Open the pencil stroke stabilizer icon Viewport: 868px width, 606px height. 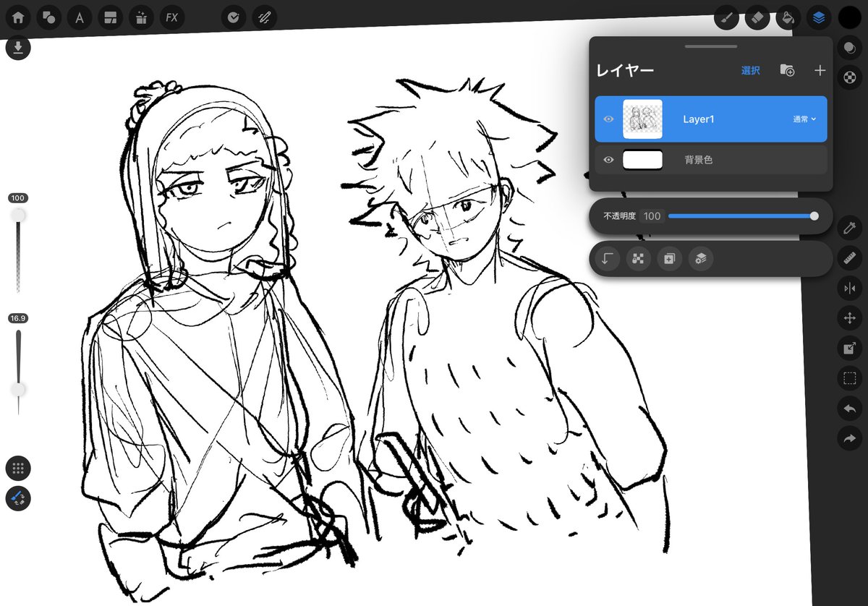(x=265, y=17)
